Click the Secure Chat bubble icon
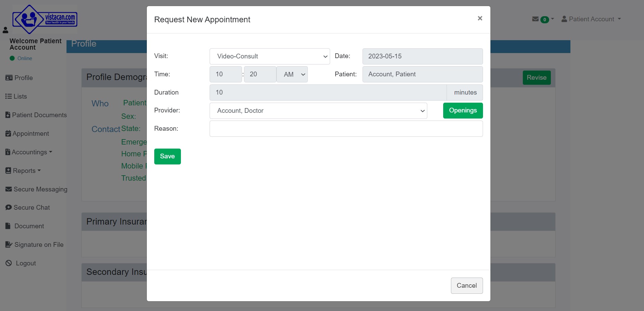644x311 pixels. tap(9, 207)
